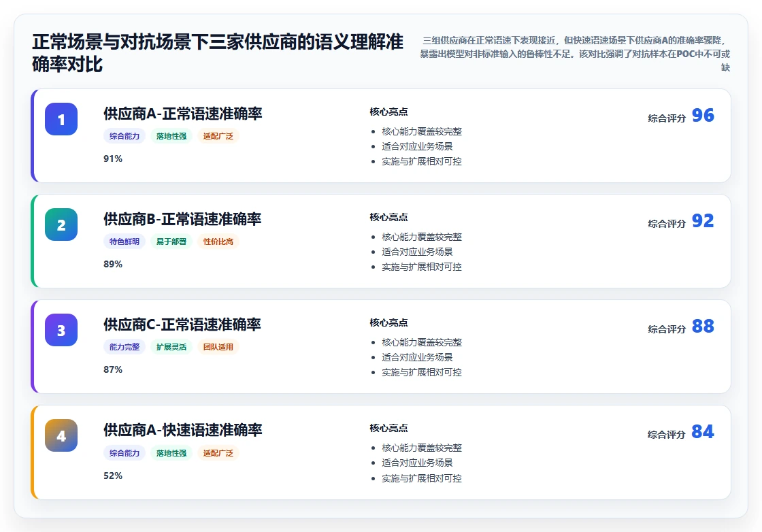The height and width of the screenshot is (532, 762).
Task: Click 综合评分 label beside score 96
Action: pyautogui.click(x=667, y=118)
